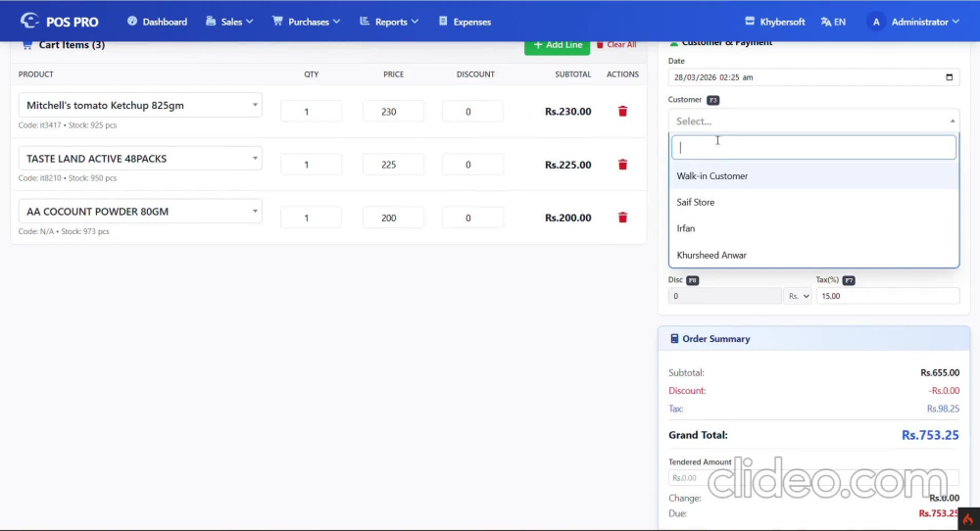Screen dimensions: 980x531
Task: Choose Walk-in Customer from list
Action: [813, 176]
